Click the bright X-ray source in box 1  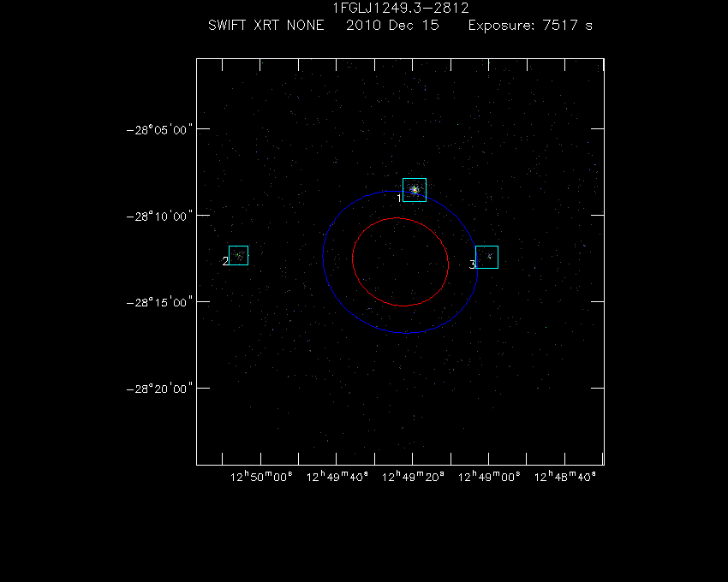tap(415, 189)
